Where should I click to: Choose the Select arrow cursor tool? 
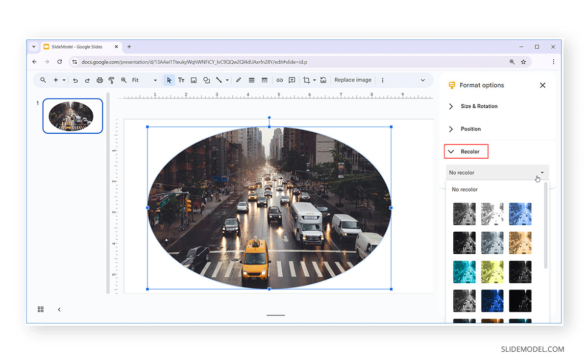pyautogui.click(x=169, y=80)
